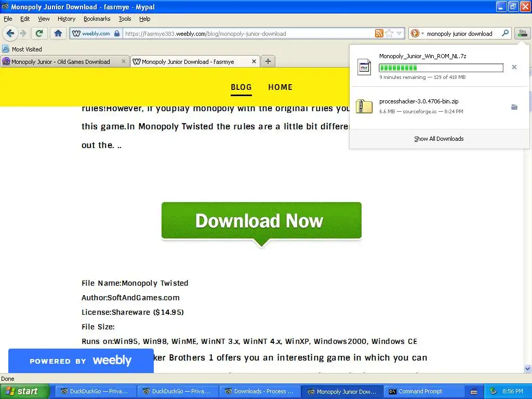Image resolution: width=532 pixels, height=399 pixels.
Task: Open the File menu
Action: [8, 19]
